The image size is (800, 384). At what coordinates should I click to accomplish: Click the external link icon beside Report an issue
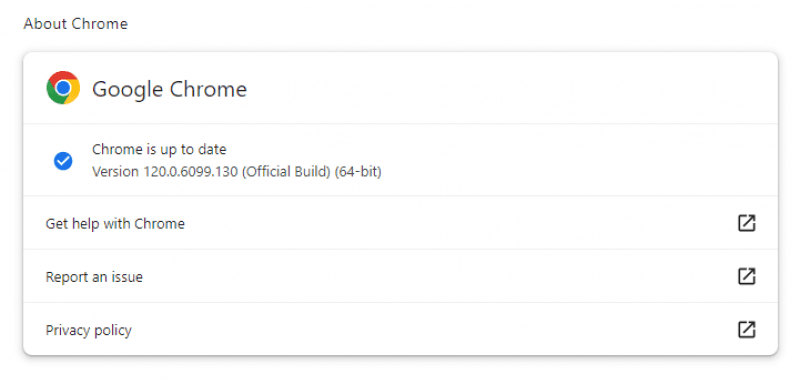pyautogui.click(x=746, y=276)
